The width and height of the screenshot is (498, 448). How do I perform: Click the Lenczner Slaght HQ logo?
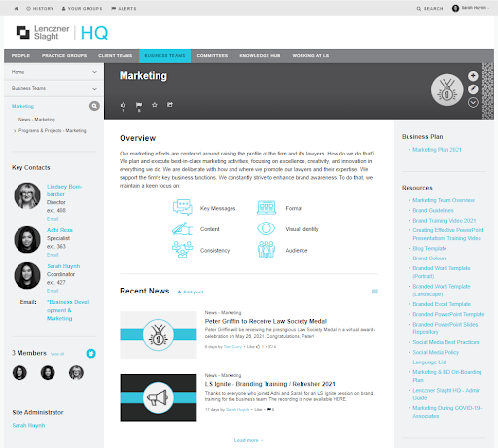point(62,33)
